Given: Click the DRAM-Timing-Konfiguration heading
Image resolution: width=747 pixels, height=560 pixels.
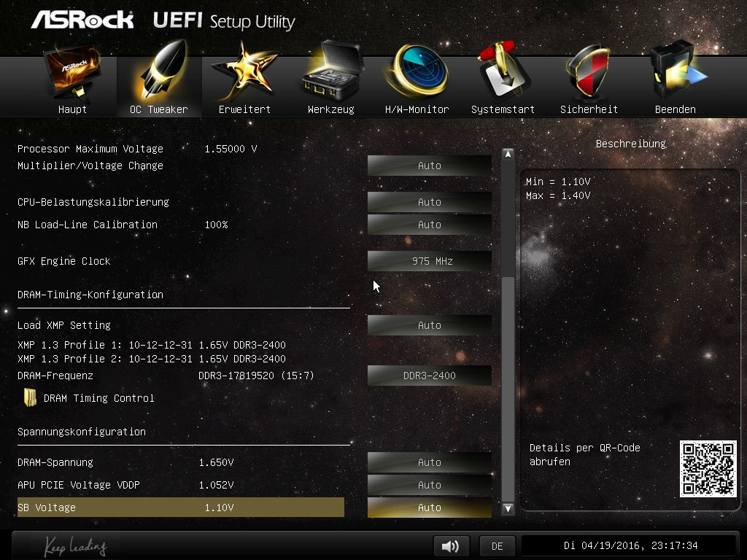Looking at the screenshot, I should [x=90, y=295].
